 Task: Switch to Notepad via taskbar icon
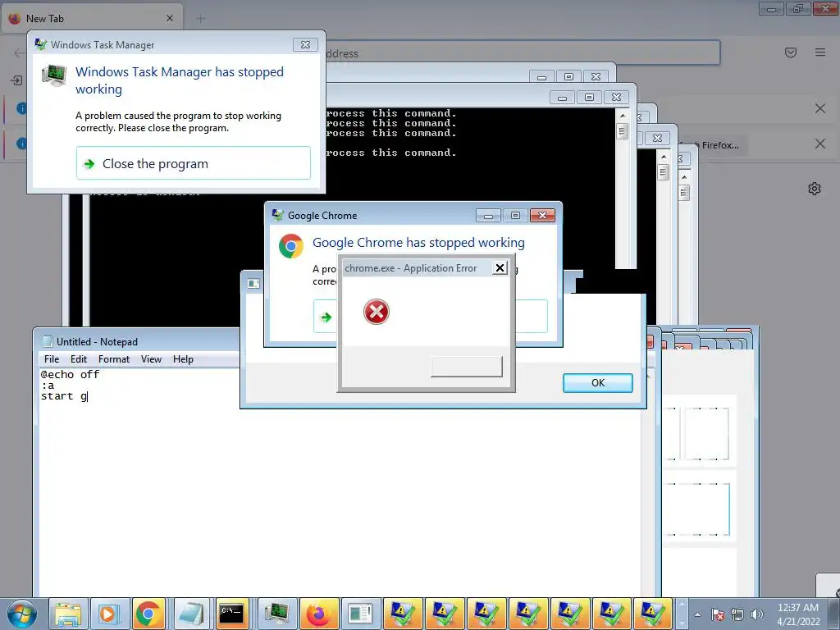[x=191, y=614]
